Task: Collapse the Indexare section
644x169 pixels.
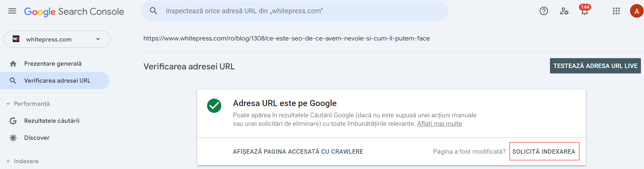Action: click(22, 161)
